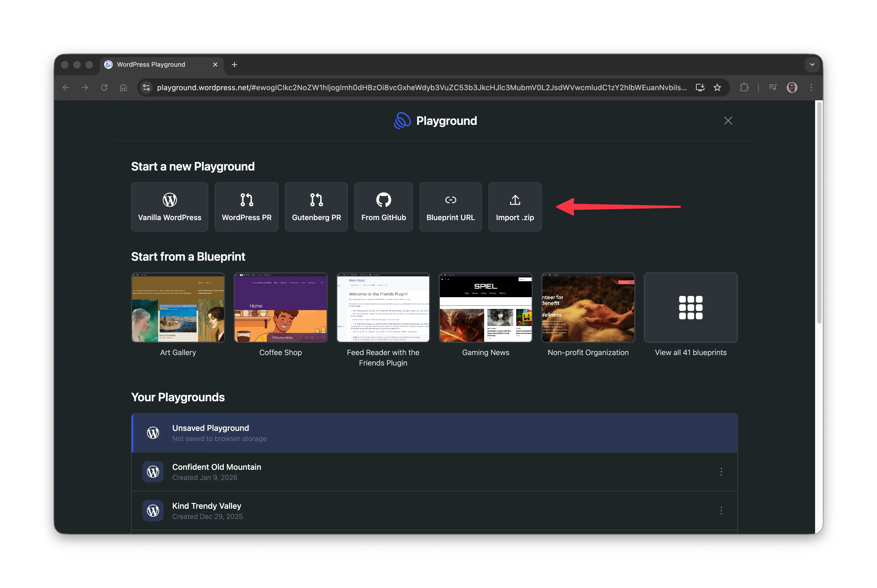The height and width of the screenshot is (588, 877).
Task: Open options menu for Confident Old Mountain
Action: point(721,472)
